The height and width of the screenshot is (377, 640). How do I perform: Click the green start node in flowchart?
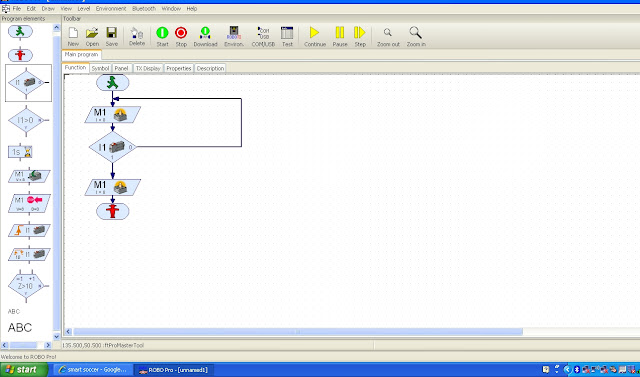(x=113, y=83)
